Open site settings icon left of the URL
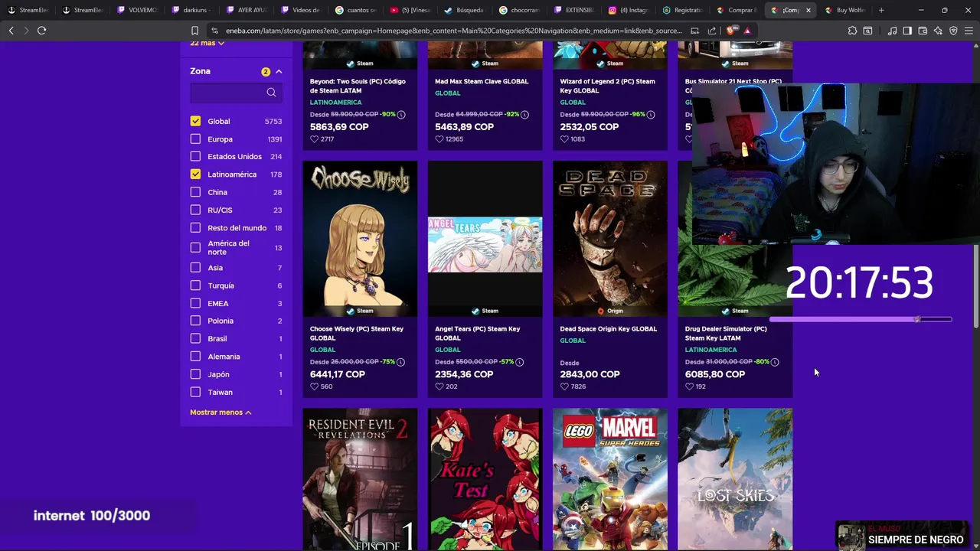 (x=214, y=31)
